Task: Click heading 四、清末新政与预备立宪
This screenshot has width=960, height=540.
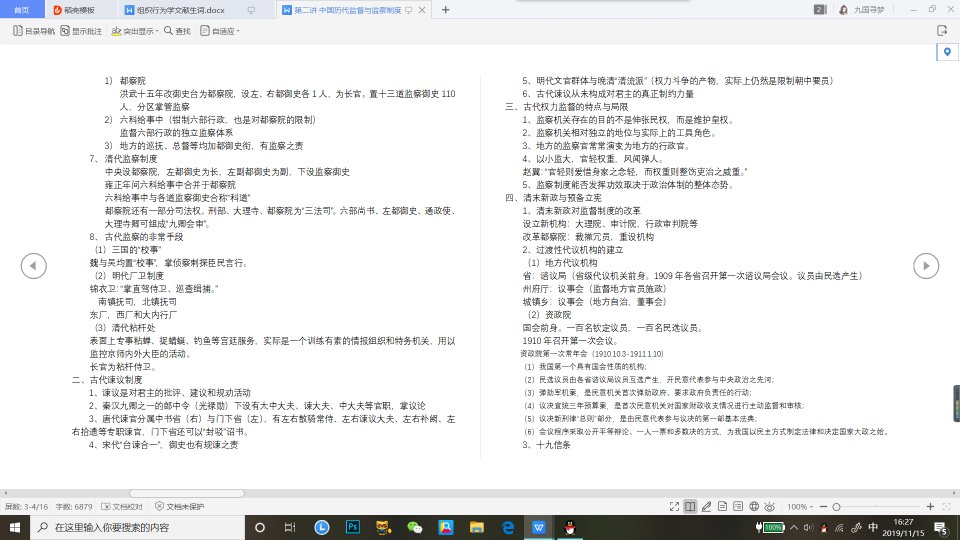Action: (553, 198)
